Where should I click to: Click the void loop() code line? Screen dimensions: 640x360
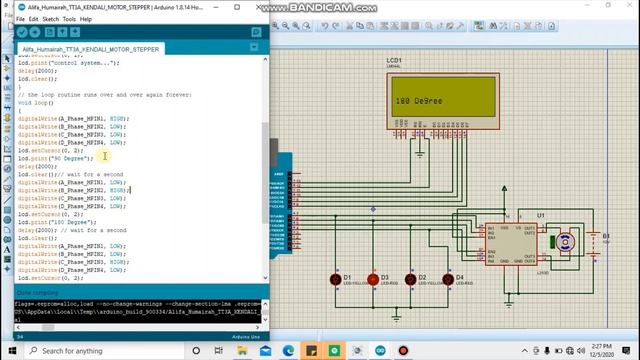click(x=36, y=103)
